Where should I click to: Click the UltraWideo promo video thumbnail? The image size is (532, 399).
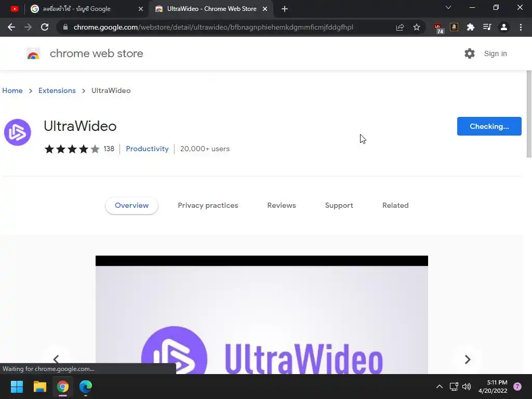pyautogui.click(x=262, y=315)
